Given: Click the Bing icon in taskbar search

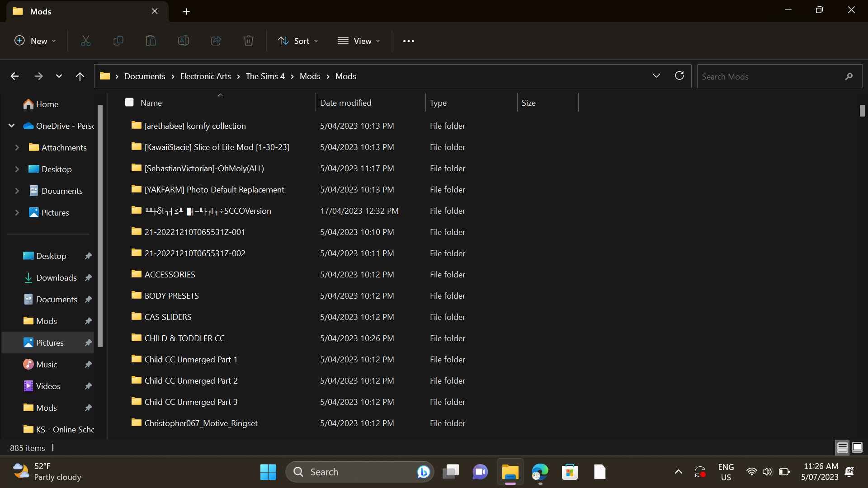Looking at the screenshot, I should click(x=424, y=472).
